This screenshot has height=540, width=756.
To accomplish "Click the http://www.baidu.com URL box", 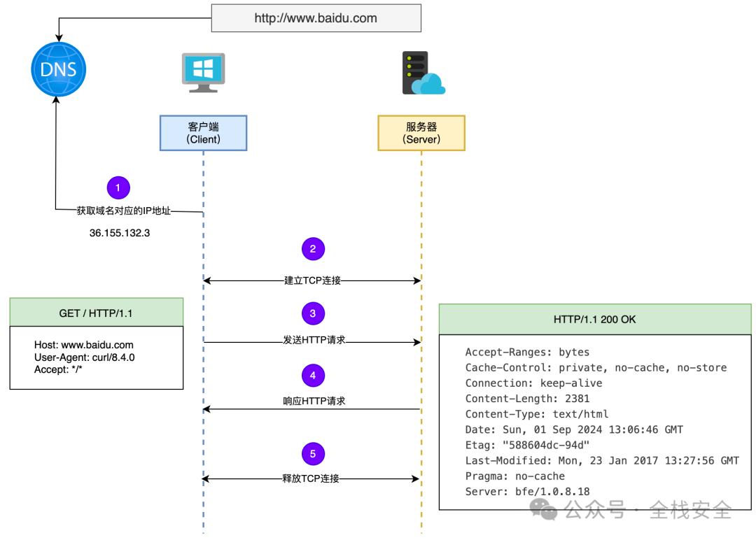I will [x=316, y=18].
